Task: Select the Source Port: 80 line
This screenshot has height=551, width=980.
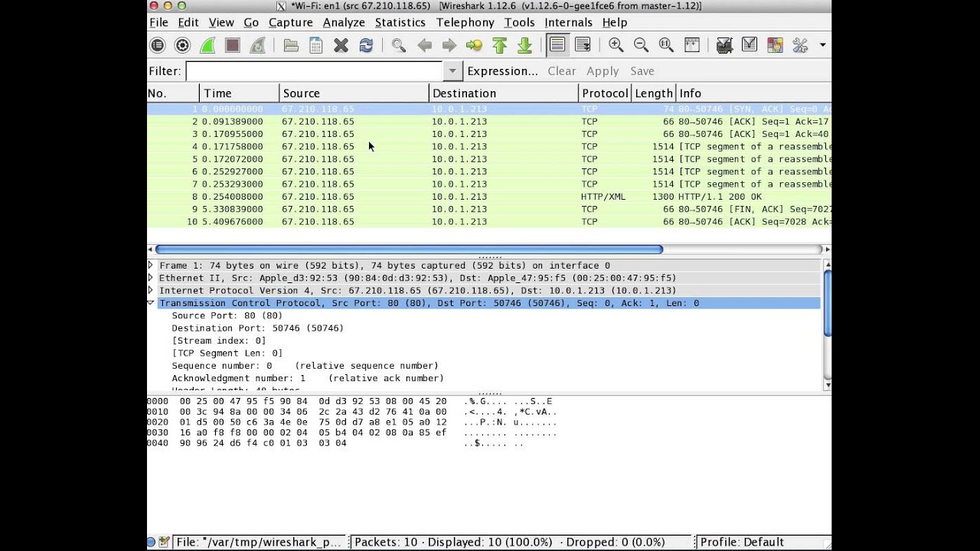Action: point(227,315)
